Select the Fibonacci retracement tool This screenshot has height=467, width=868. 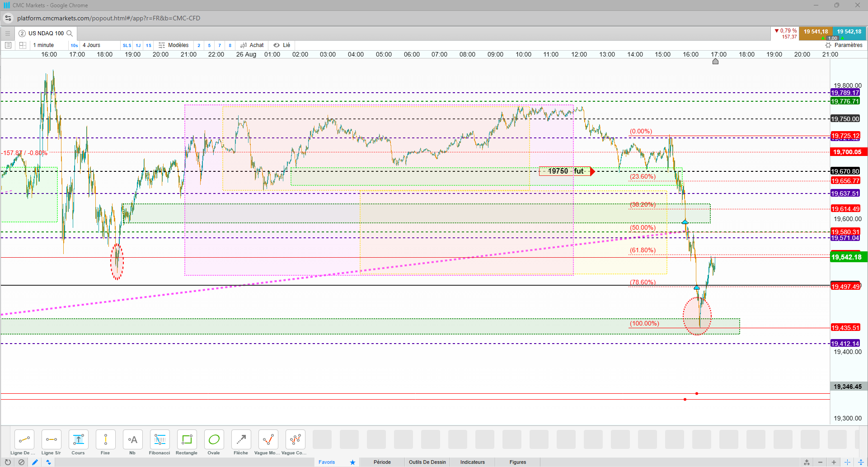160,439
